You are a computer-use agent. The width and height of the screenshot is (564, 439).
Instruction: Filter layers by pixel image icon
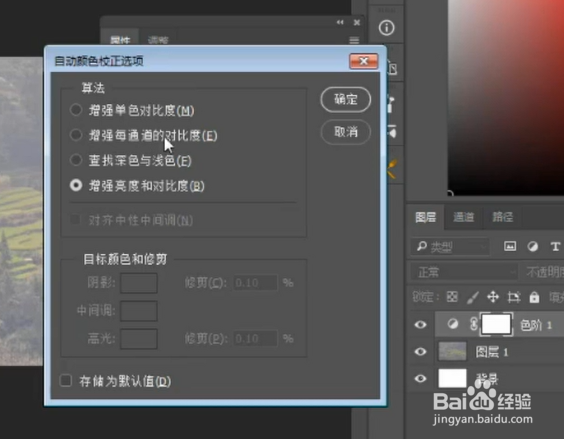coord(510,246)
